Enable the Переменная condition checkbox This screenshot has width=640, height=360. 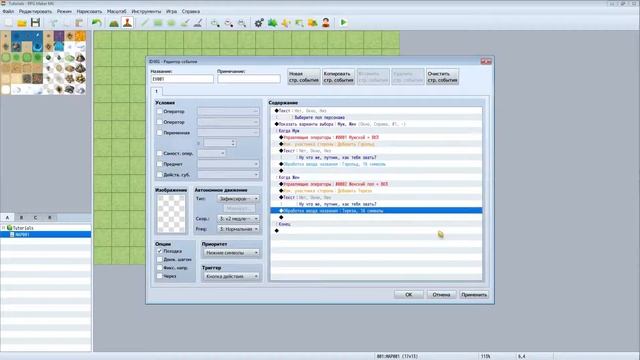[x=160, y=133]
